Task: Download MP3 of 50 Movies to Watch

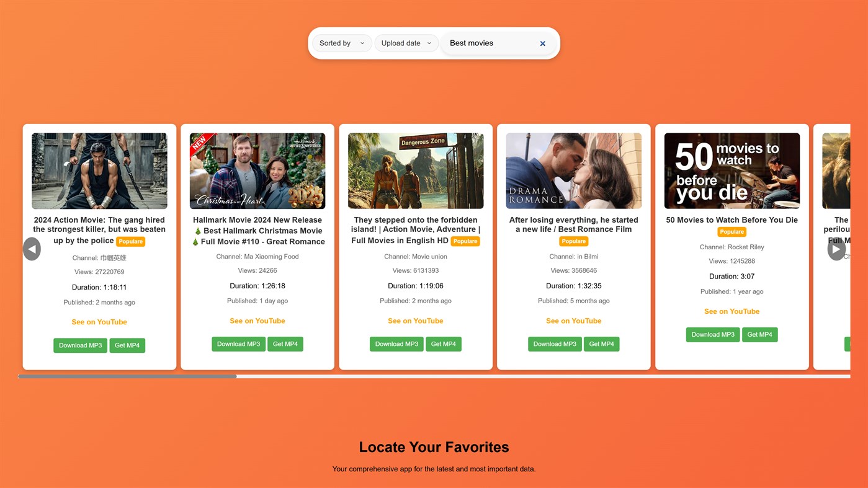Action: tap(713, 335)
